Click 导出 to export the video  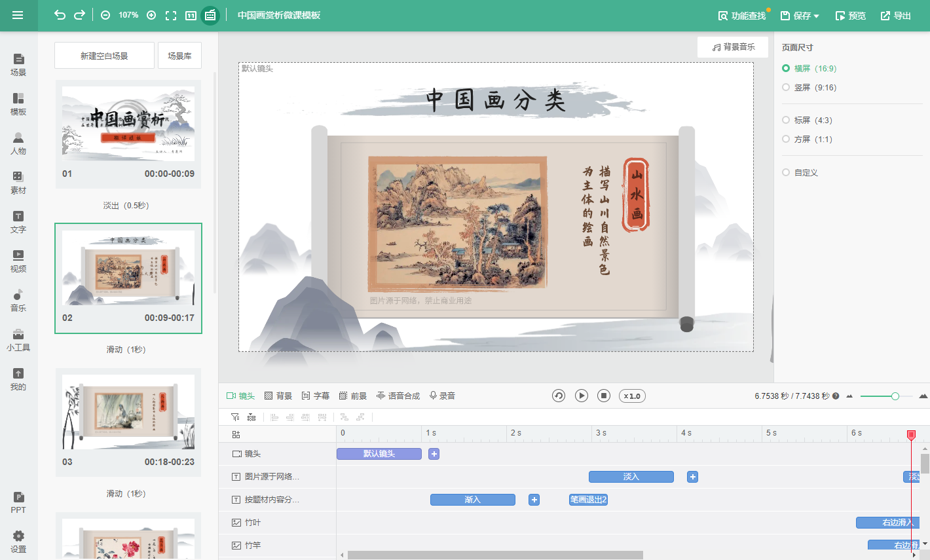(x=895, y=15)
